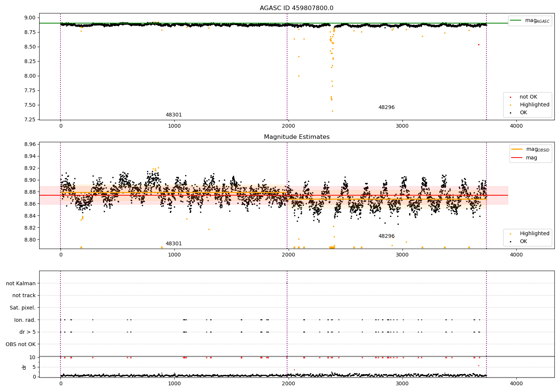Viewport: 560px width, 392px height.
Task: Click the 8.88 y-axis tick label
Action: 30,192
